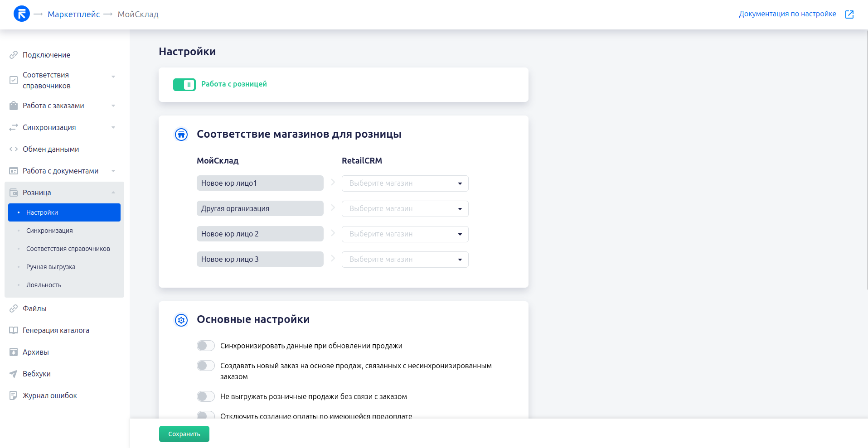This screenshot has width=868, height=448.
Task: Click the RetailCRM logo icon
Action: 22,14
